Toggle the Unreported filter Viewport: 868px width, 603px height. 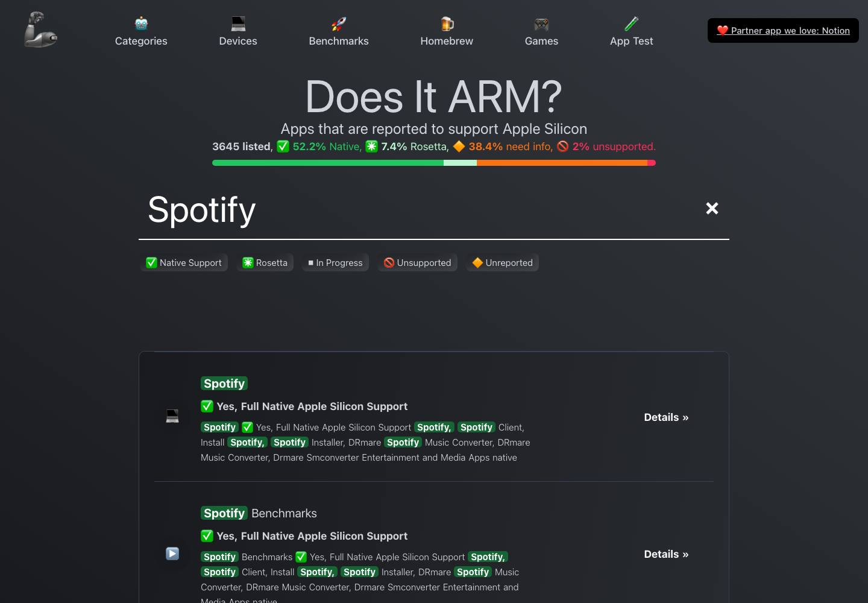502,263
